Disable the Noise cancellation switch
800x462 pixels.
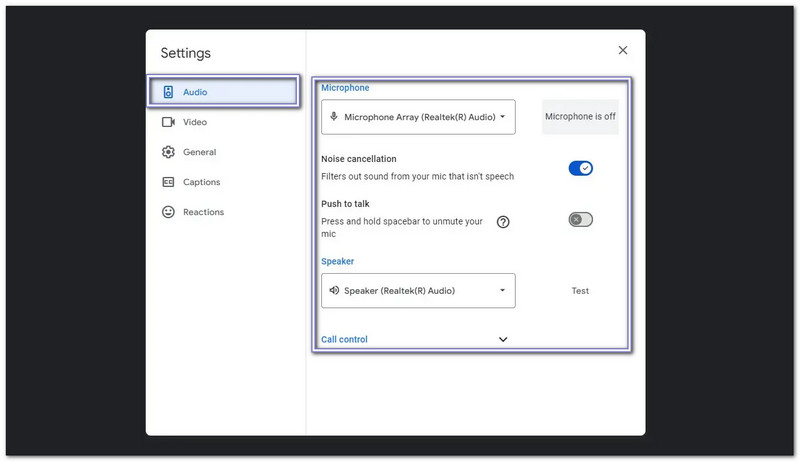[581, 168]
